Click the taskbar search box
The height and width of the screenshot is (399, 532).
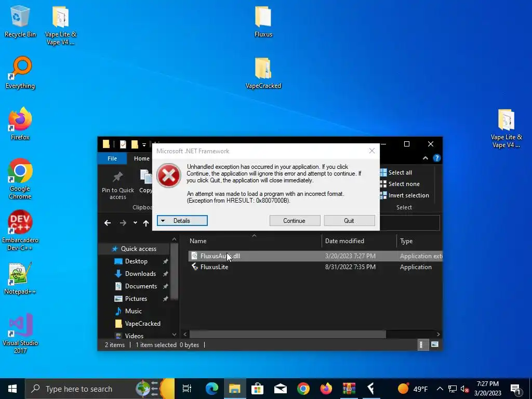(100, 389)
